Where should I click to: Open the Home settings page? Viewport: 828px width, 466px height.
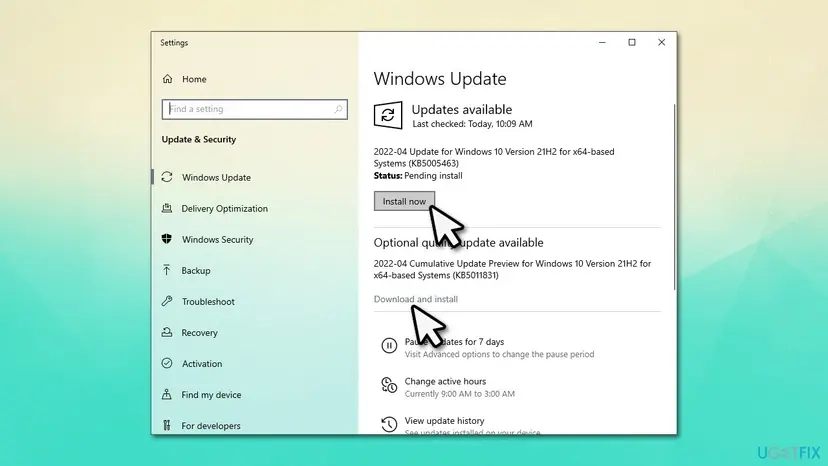coord(194,79)
